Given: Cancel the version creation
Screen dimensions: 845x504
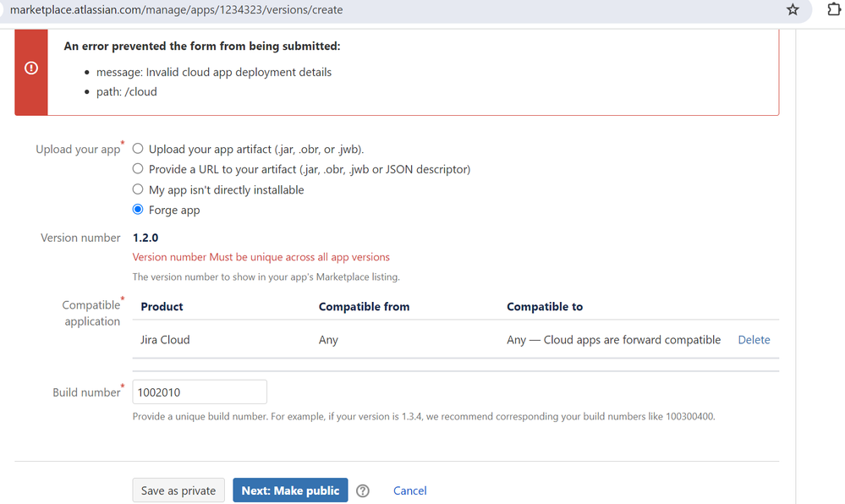Looking at the screenshot, I should point(409,490).
